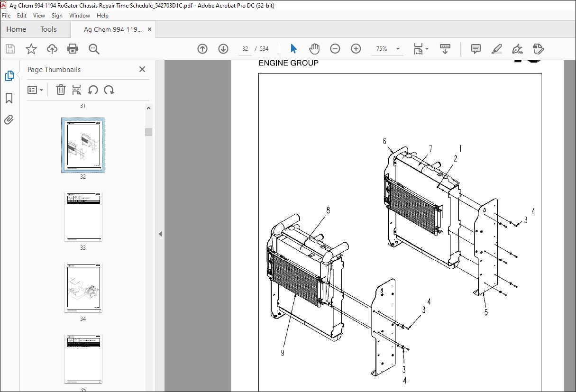
Task: Open the Edit menu
Action: click(22, 16)
